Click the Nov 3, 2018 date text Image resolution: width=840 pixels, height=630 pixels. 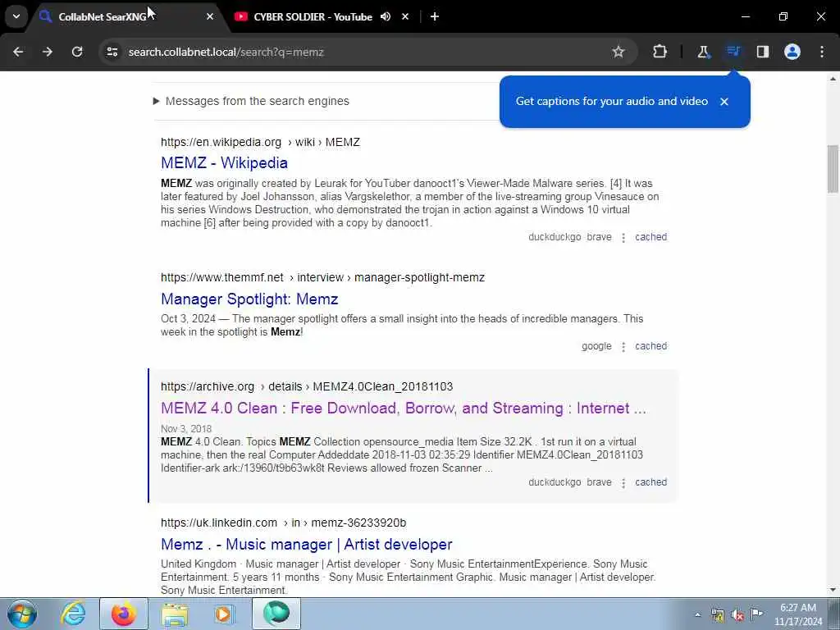click(186, 429)
